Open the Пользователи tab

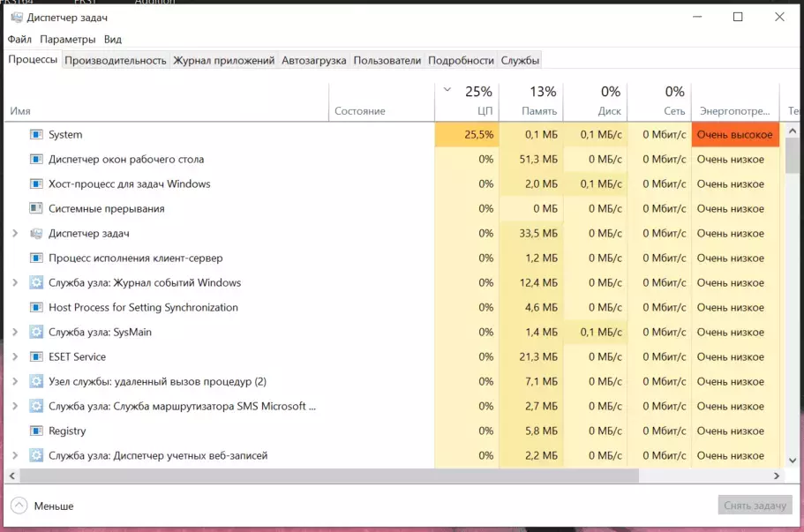[x=387, y=61]
